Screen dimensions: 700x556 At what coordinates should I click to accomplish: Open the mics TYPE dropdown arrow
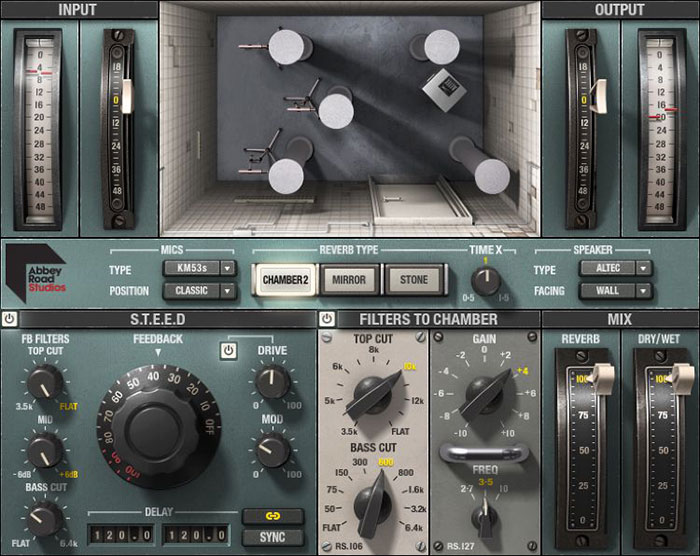click(x=227, y=268)
